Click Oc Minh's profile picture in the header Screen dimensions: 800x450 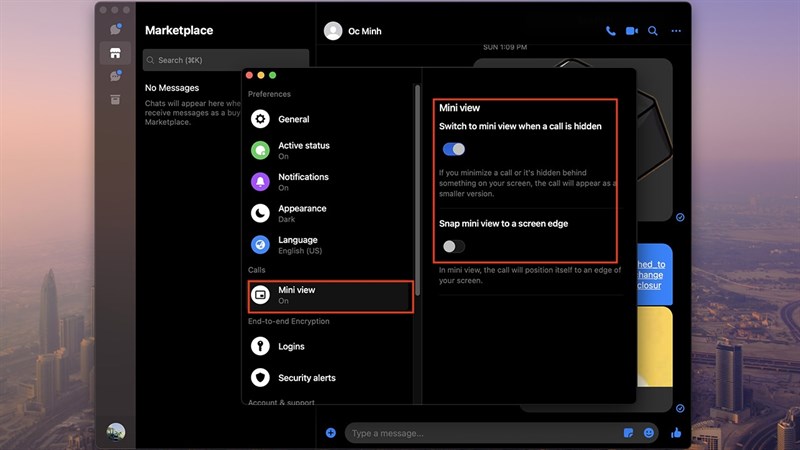tap(333, 31)
